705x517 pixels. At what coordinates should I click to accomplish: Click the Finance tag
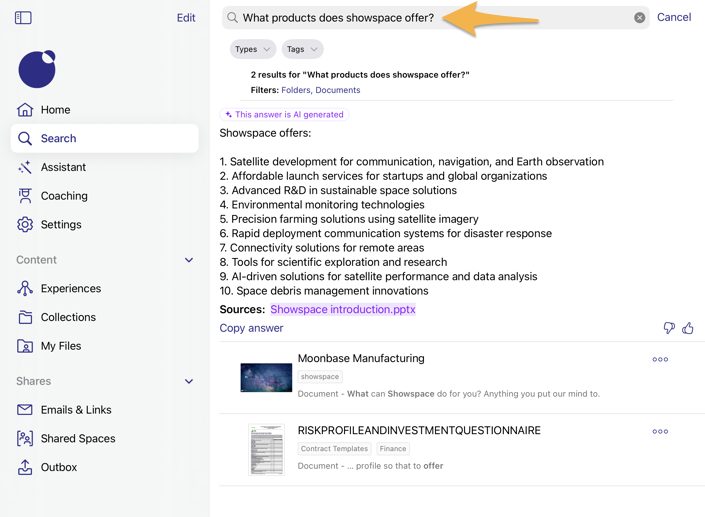click(x=393, y=448)
